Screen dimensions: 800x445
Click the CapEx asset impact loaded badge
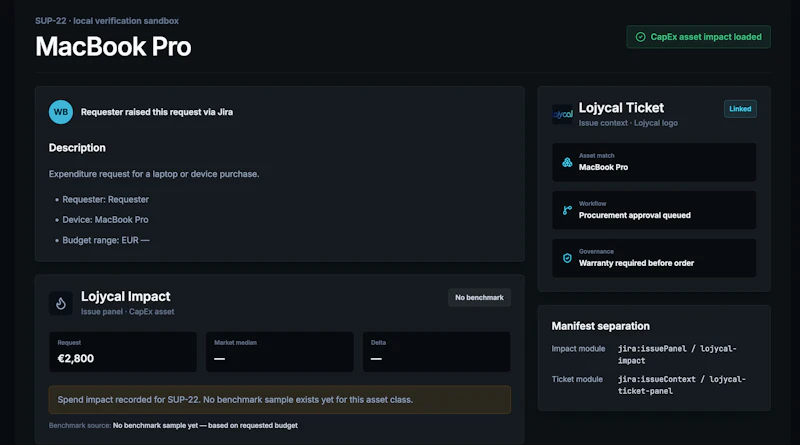coord(698,37)
